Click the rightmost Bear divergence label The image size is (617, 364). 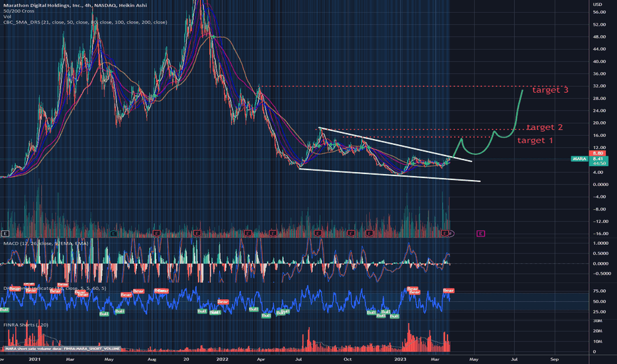click(x=448, y=291)
